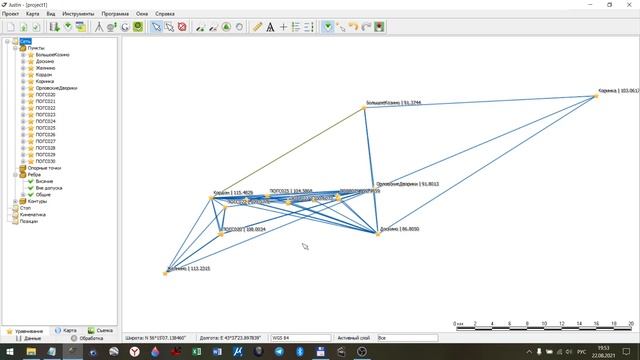Toggle the green down-arrow highlighted toolbar button
Viewport: 640px width, 360px height.
coord(327,27)
